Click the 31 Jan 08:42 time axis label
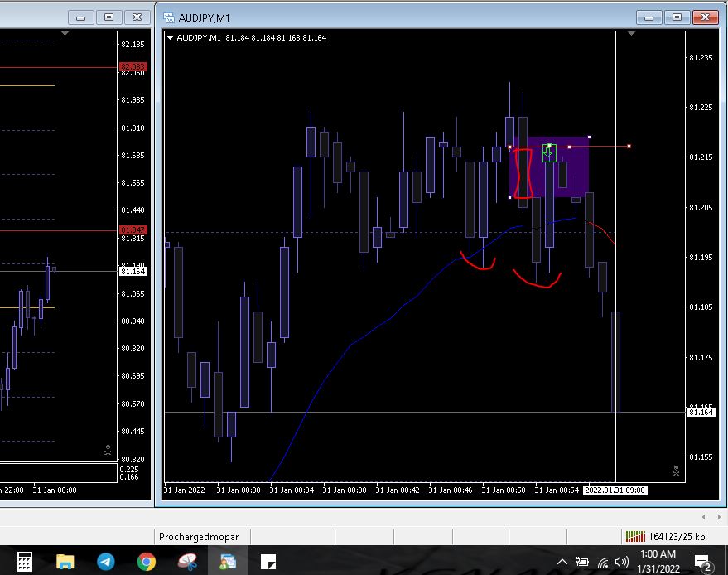The image size is (728, 575). coord(397,490)
